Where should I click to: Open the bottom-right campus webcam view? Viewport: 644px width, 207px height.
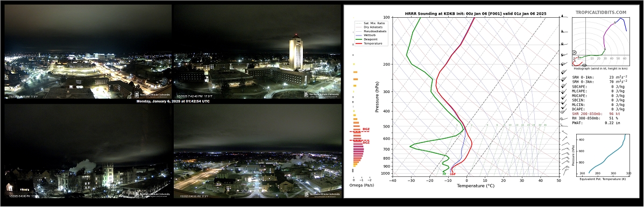[x=257, y=151]
